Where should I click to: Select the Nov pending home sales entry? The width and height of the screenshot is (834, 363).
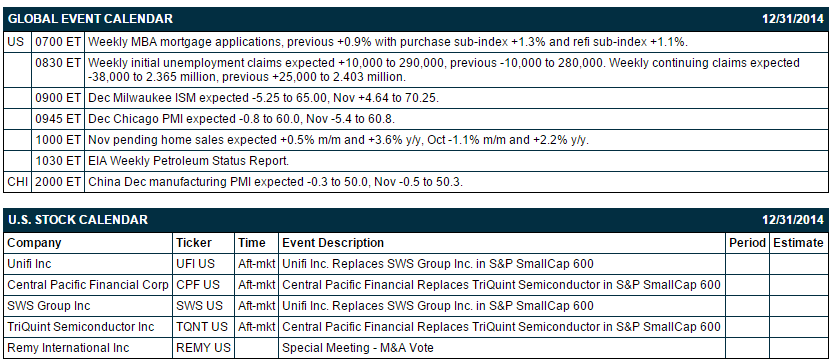click(x=338, y=140)
